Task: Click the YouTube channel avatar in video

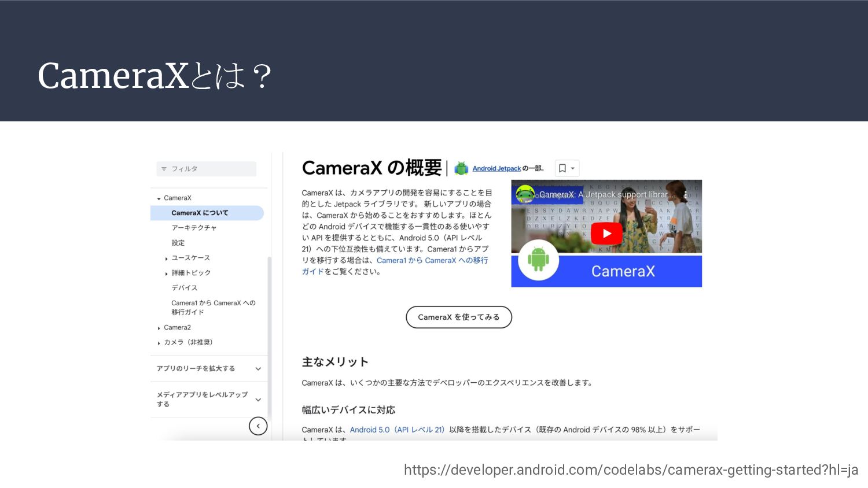Action: 525,194
